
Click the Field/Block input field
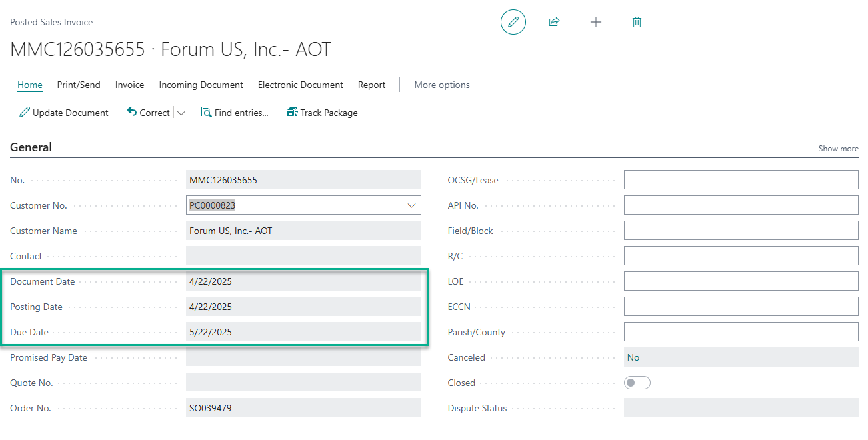tap(741, 231)
